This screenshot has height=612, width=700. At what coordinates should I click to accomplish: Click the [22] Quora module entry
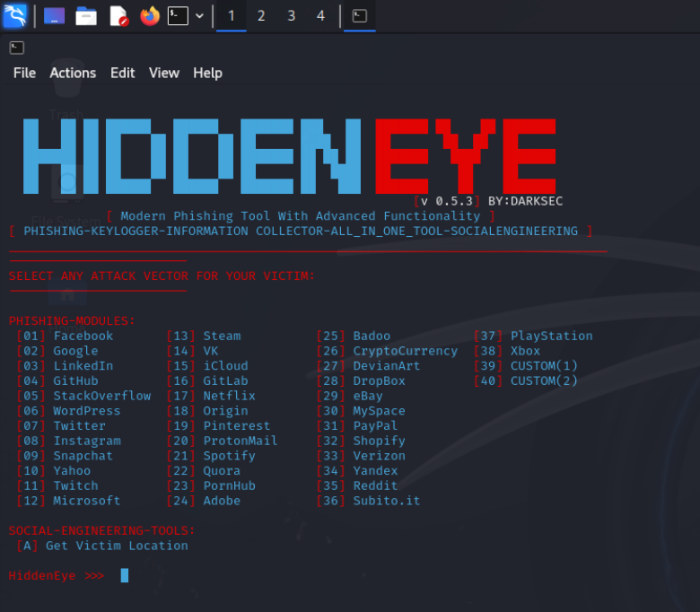pyautogui.click(x=204, y=470)
